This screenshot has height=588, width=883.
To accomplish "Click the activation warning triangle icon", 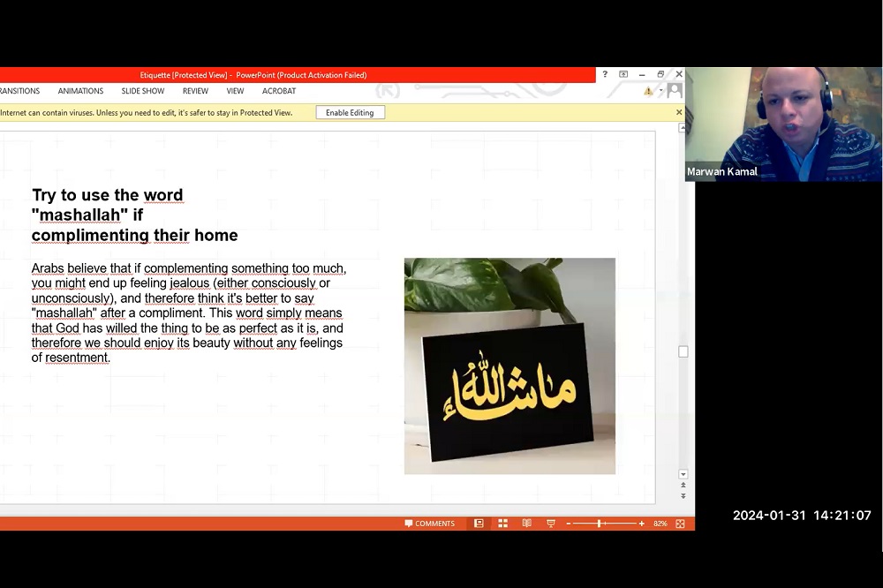I will [648, 91].
